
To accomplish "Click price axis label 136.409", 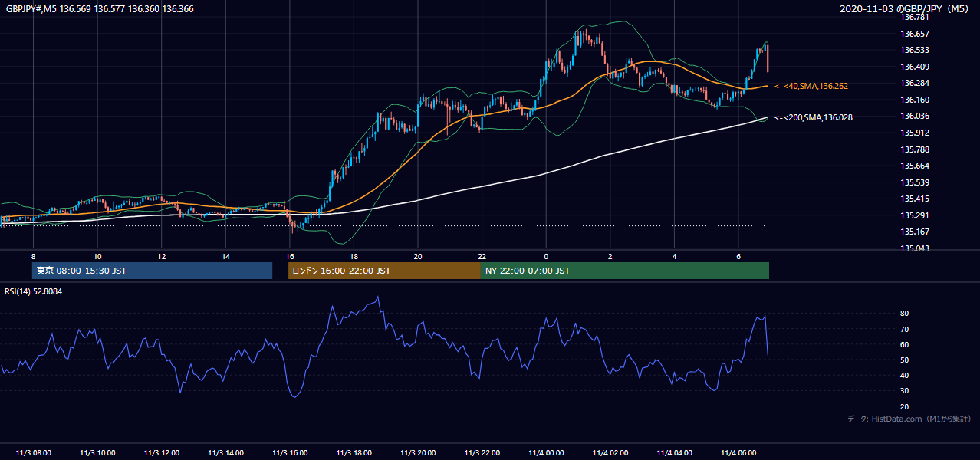I will click(x=916, y=67).
